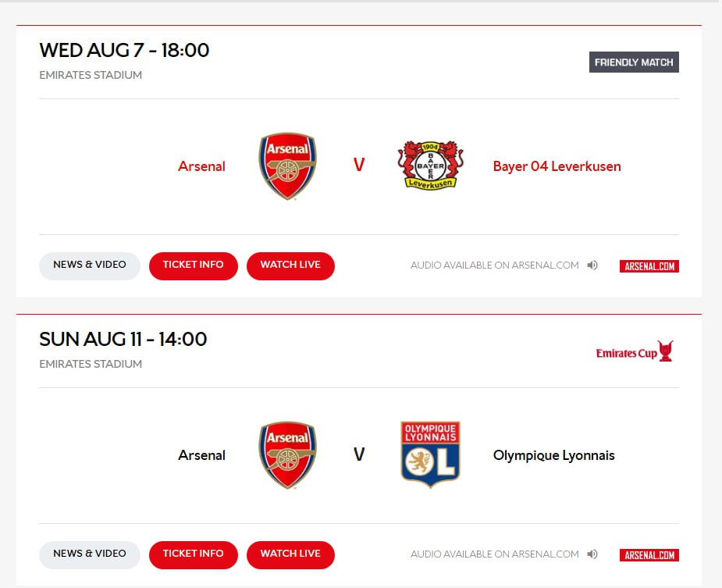Image resolution: width=722 pixels, height=588 pixels.
Task: Open News & Video for Lyonnais match
Action: point(90,554)
